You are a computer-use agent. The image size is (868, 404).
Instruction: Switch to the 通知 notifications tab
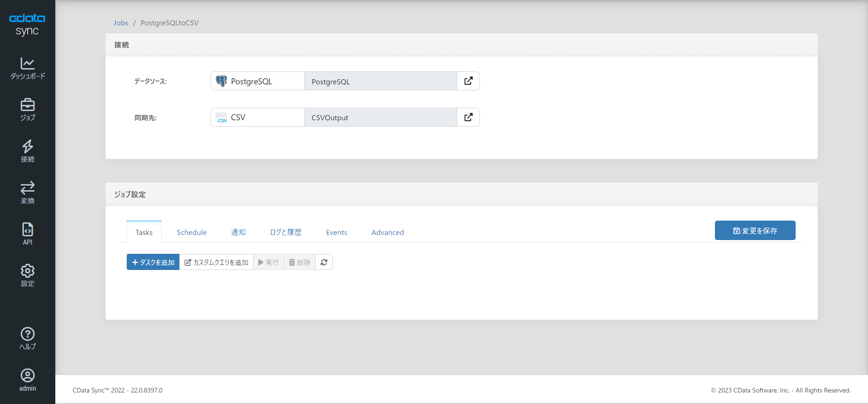point(238,232)
